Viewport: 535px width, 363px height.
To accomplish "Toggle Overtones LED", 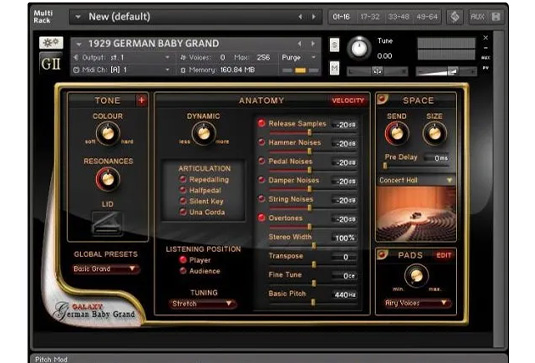I will (x=261, y=217).
